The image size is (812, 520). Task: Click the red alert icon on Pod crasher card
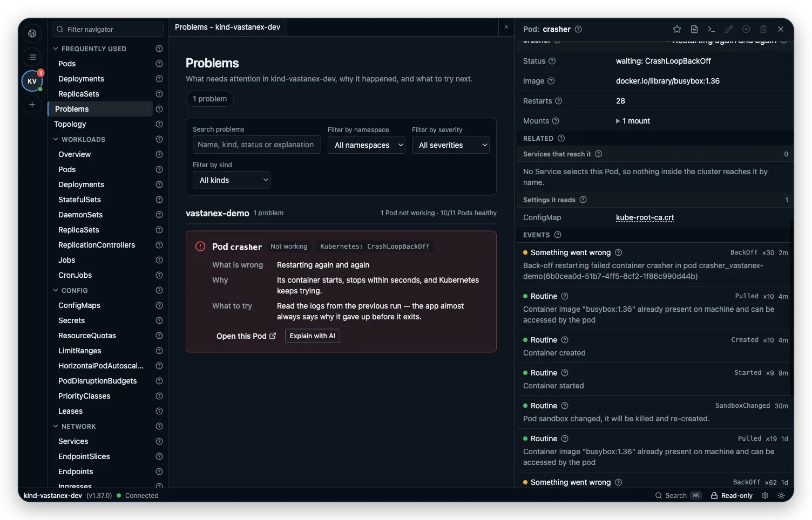(200, 247)
